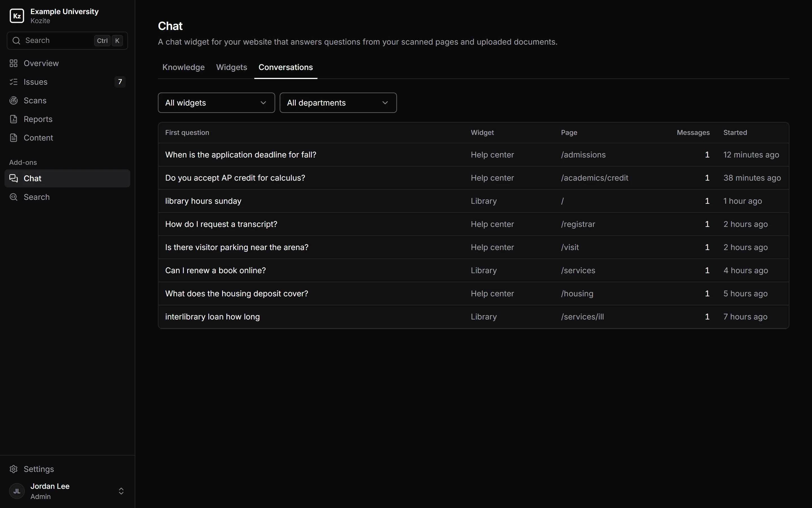This screenshot has width=812, height=508.
Task: Click the "38 minutes ago" timestamp
Action: pos(752,178)
